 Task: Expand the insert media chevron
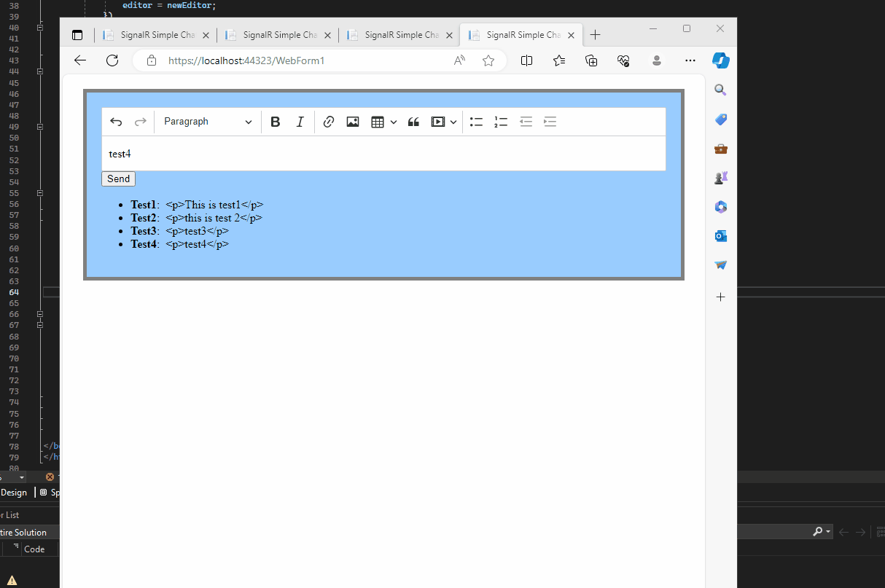point(453,122)
